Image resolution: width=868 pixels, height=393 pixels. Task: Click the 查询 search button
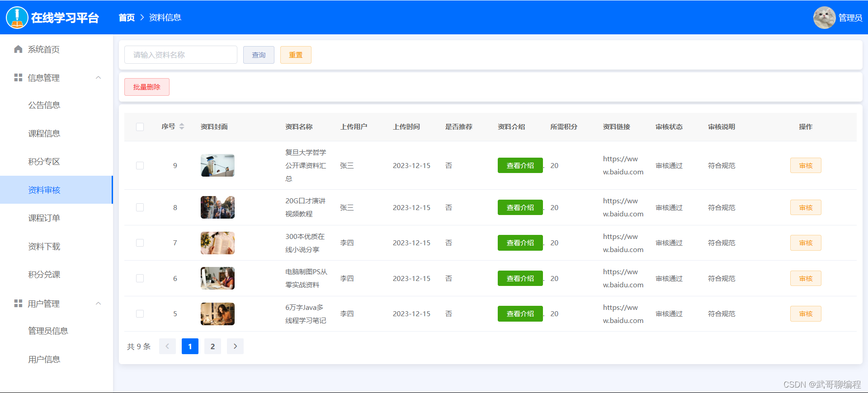(x=259, y=55)
